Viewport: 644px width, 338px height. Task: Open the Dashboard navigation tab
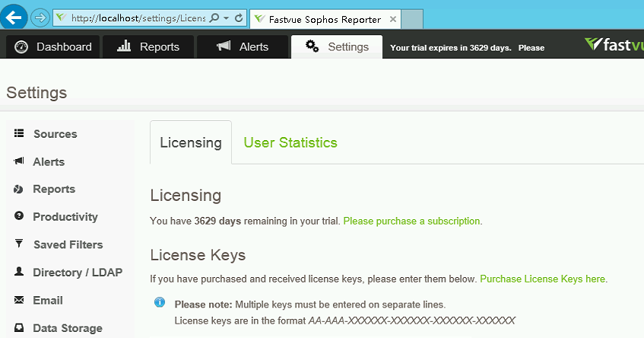coord(53,47)
